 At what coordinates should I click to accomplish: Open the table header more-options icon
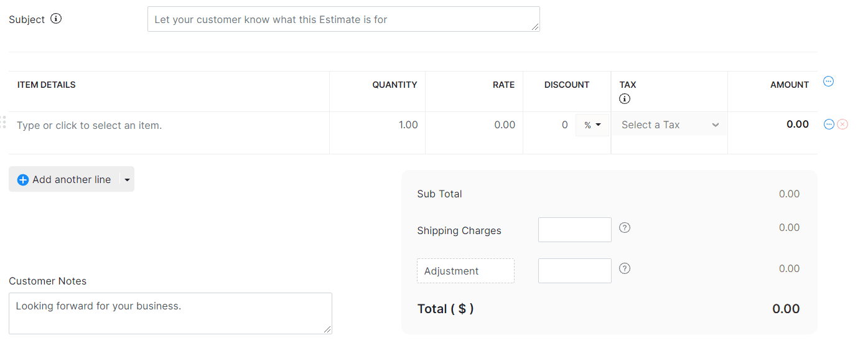pyautogui.click(x=828, y=82)
